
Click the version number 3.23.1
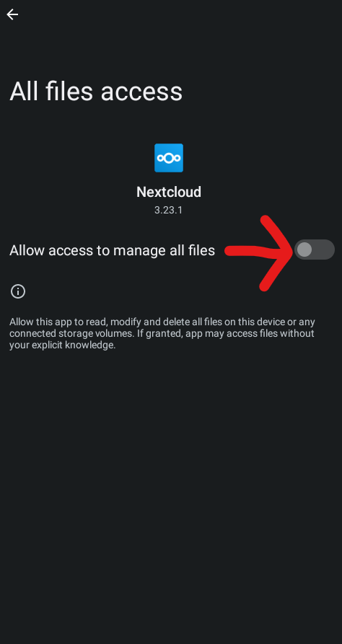coord(169,211)
